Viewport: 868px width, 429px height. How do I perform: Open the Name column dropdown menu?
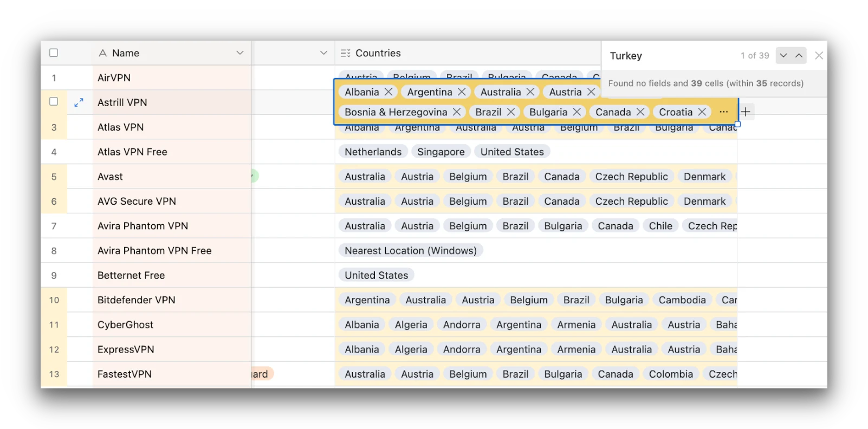point(240,53)
